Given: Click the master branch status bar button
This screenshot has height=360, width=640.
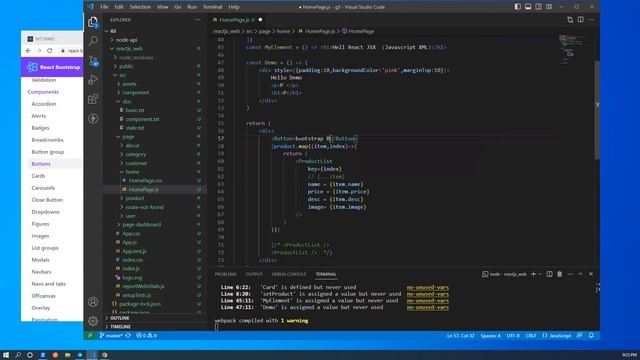Looking at the screenshot, I should (111, 336).
